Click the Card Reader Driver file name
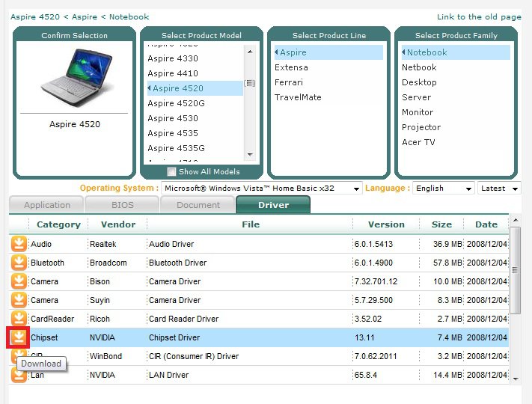Viewport: 532px width, 404px height. (183, 319)
